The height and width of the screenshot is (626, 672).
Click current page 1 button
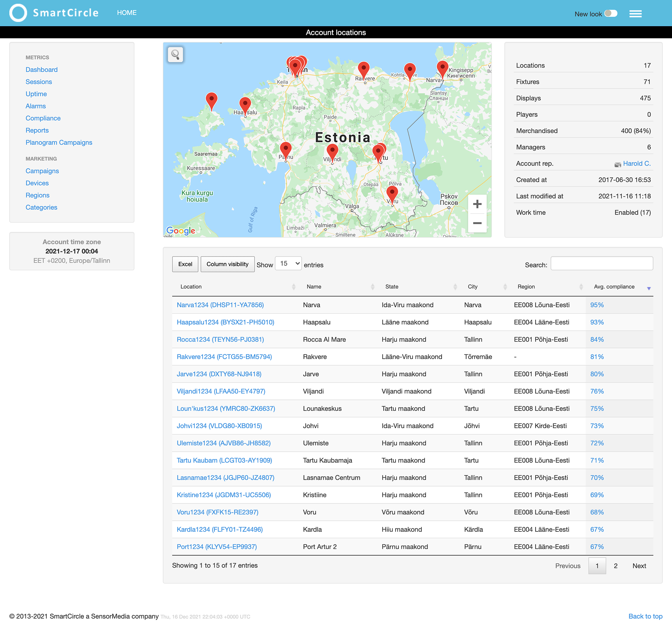click(597, 566)
